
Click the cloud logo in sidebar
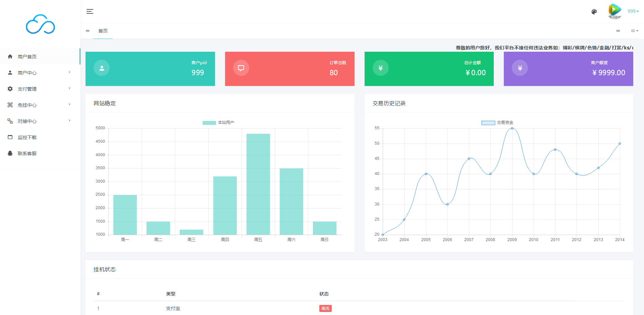click(x=40, y=25)
